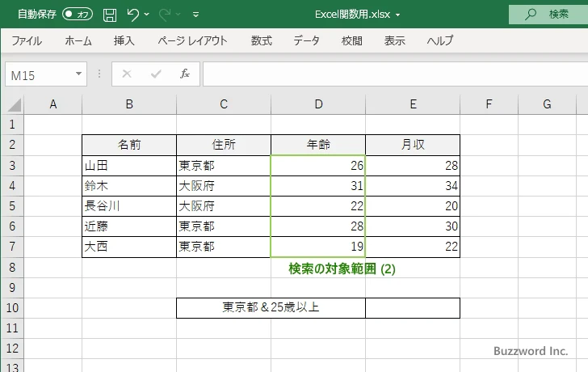Viewport: 588px width, 372px height.
Task: Select row 8 header
Action: pyautogui.click(x=12, y=267)
